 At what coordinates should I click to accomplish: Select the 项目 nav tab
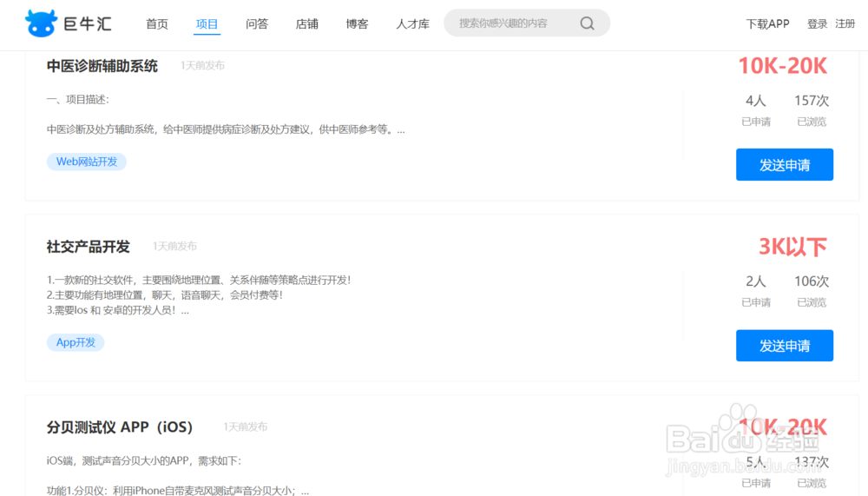point(207,23)
